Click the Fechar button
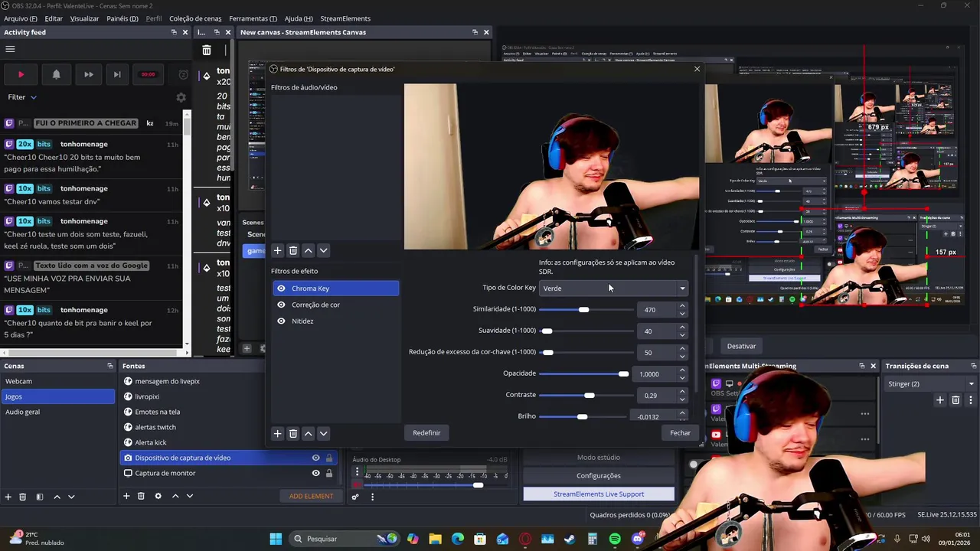 [680, 433]
